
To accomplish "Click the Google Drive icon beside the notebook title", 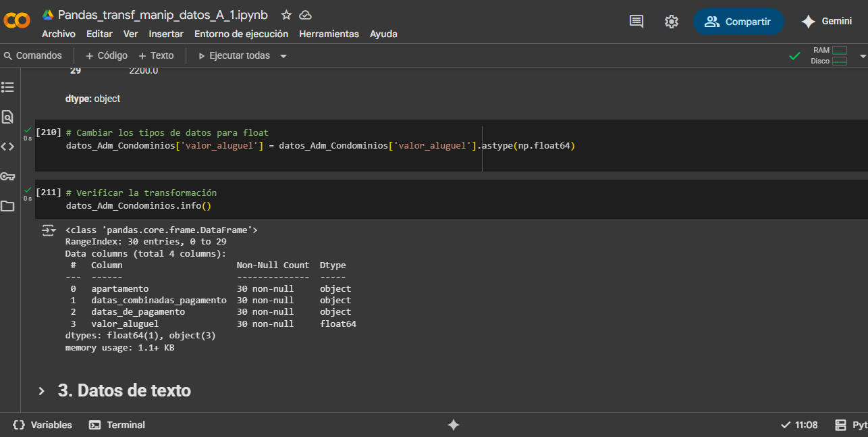I will [48, 15].
